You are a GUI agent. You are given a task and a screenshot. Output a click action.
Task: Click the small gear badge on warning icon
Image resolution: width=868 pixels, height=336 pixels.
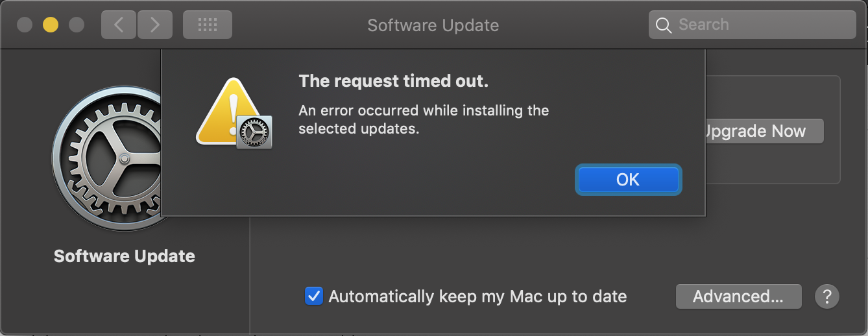254,133
